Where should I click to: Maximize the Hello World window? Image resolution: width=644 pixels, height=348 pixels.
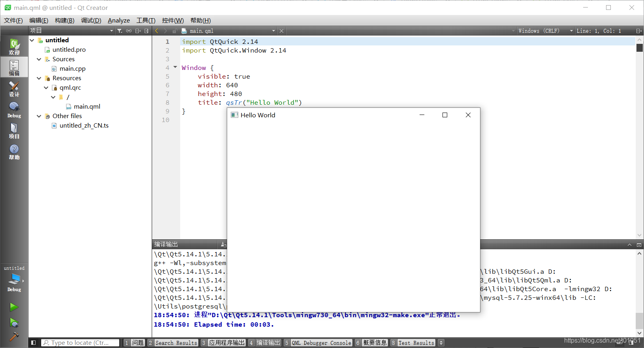pos(445,115)
